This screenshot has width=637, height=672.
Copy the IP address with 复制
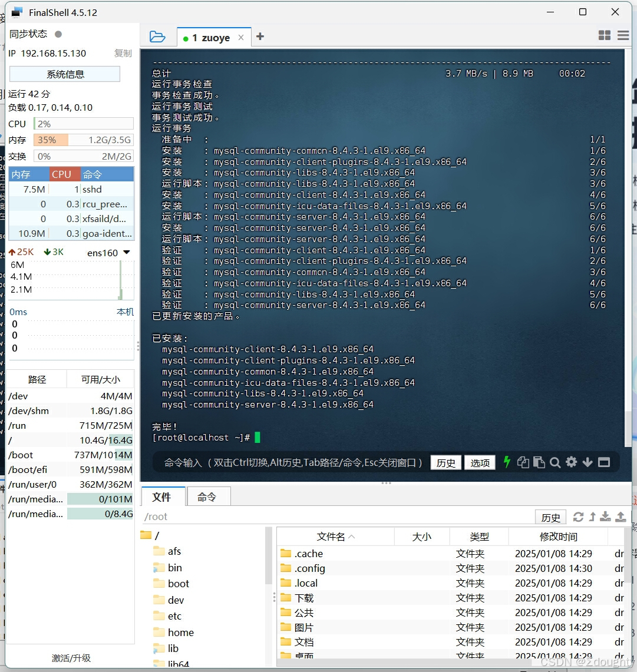point(123,53)
